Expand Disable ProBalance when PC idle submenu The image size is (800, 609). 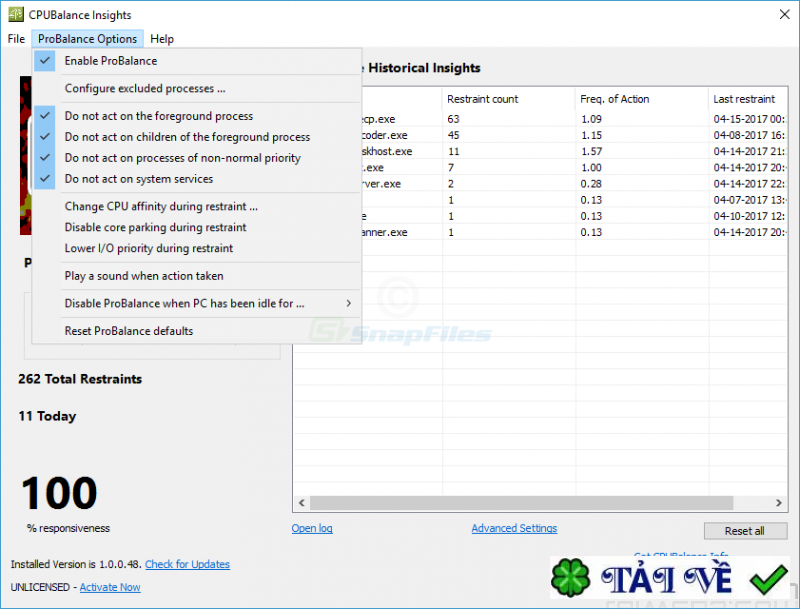[x=196, y=303]
